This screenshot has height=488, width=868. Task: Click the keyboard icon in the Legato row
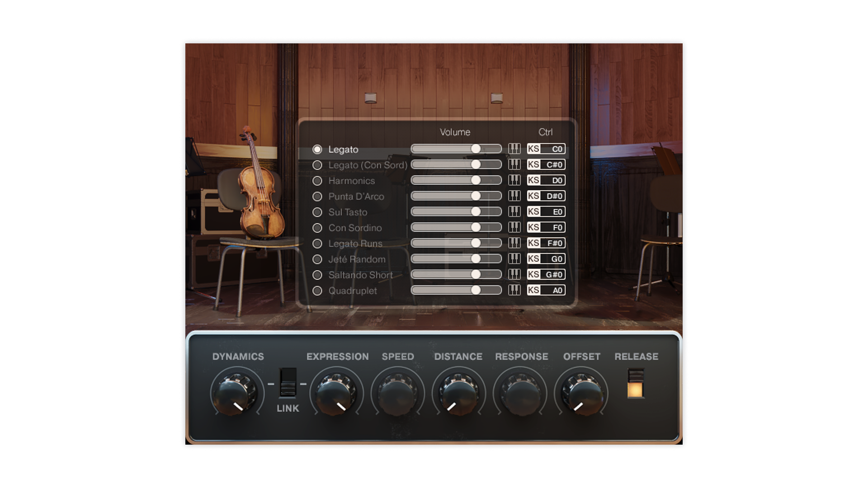pyautogui.click(x=514, y=149)
